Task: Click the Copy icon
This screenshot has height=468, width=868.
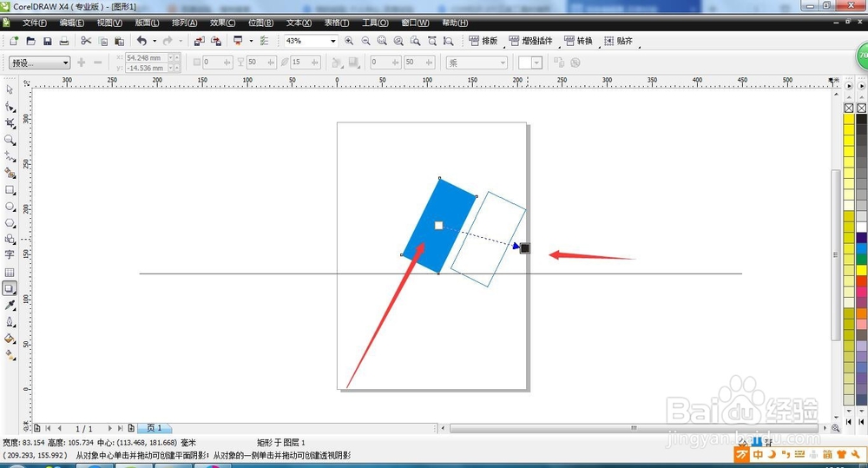Action: [103, 41]
